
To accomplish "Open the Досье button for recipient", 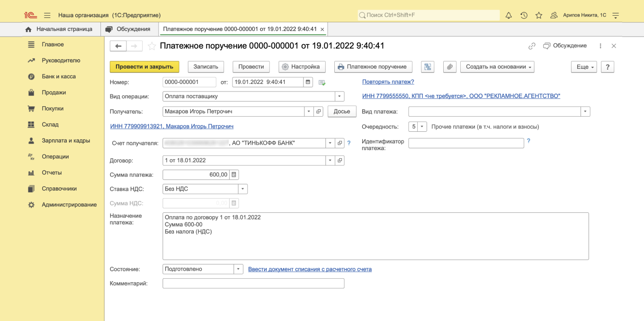I will click(x=341, y=111).
